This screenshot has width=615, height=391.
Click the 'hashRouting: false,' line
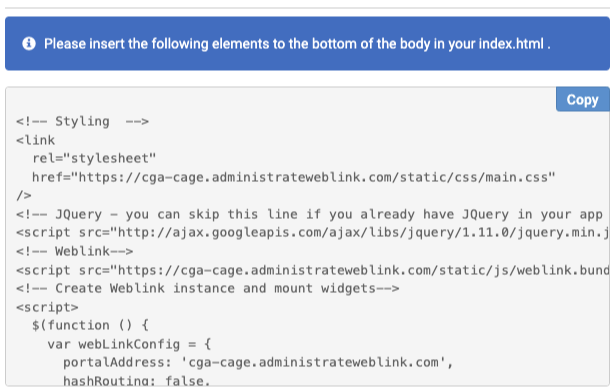(x=137, y=380)
